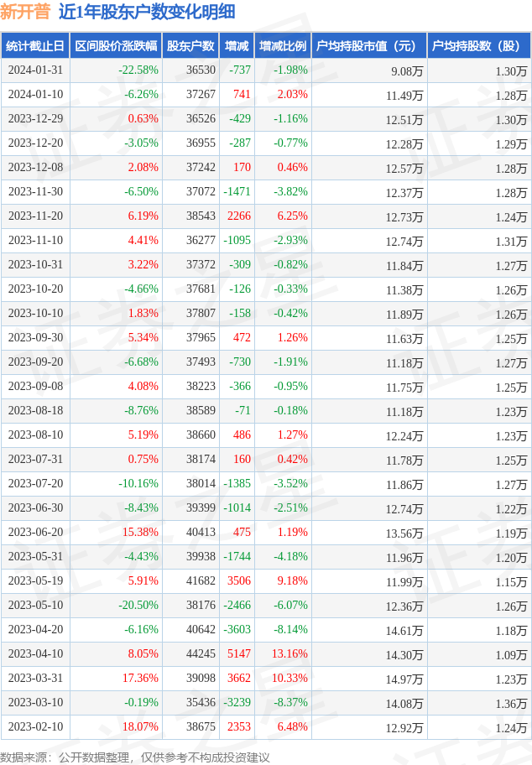532x765 pixels.
Task: Click the 增减比例 column header
Action: tap(283, 46)
